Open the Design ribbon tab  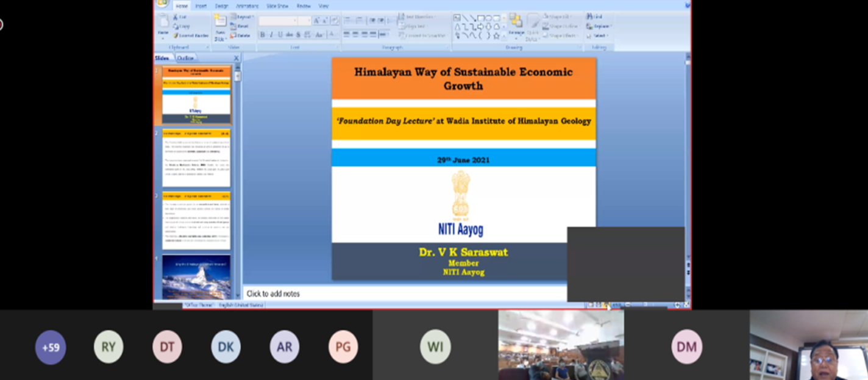(221, 6)
